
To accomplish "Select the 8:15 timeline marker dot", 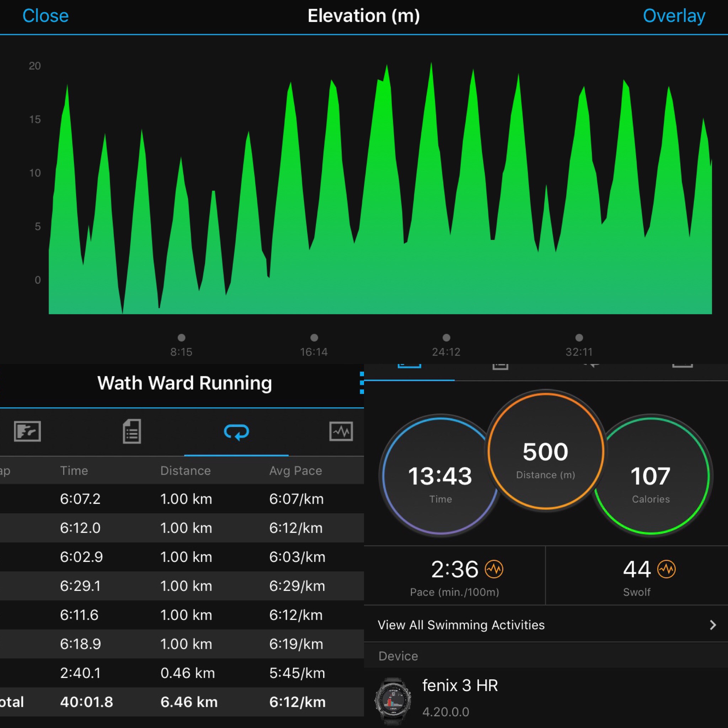I will (x=181, y=338).
